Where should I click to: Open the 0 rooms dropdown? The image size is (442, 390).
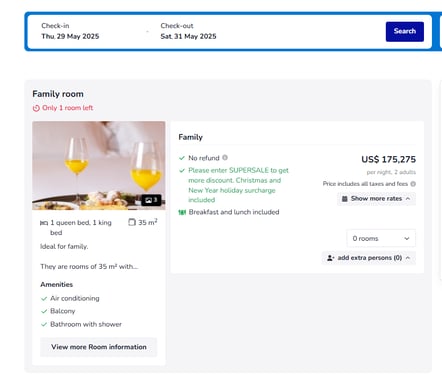pos(381,238)
